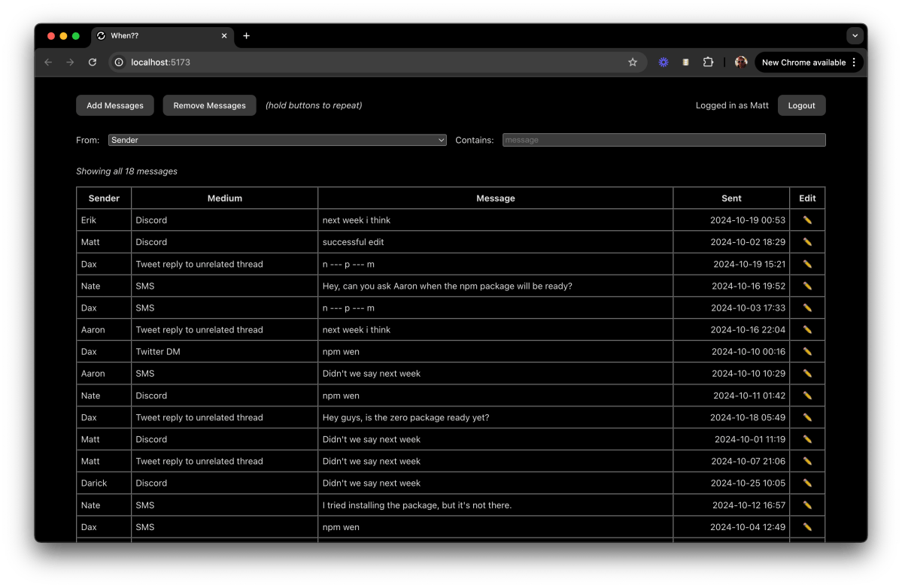Image resolution: width=902 pixels, height=588 pixels.
Task: Edit Darick's Discord message
Action: point(807,483)
